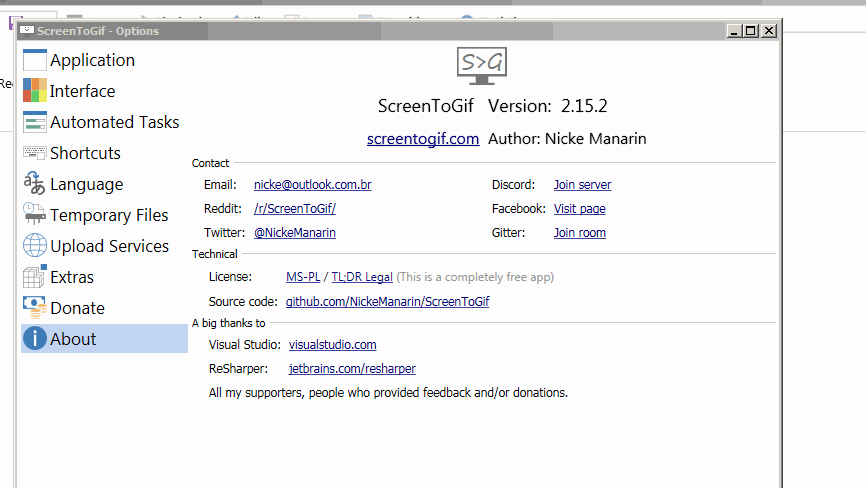Image resolution: width=866 pixels, height=488 pixels.
Task: Click the title bar window icon
Action: point(27,31)
